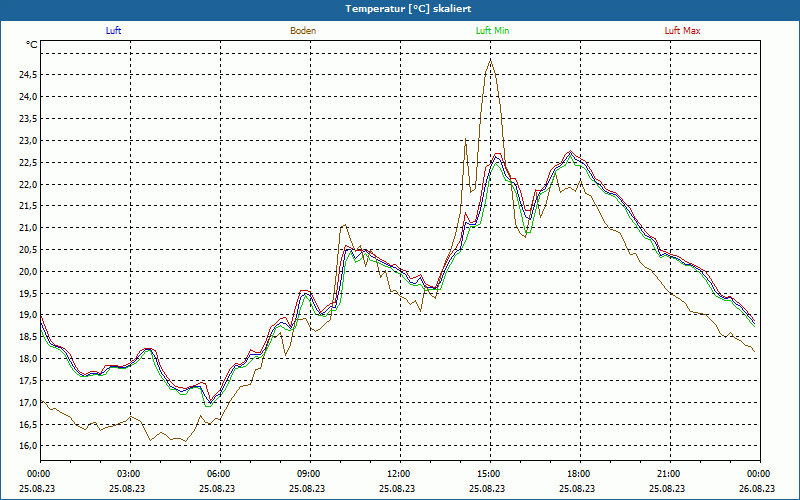Viewport: 800px width, 500px height.
Task: Click the y-axis value 18,5
Action: point(28,337)
